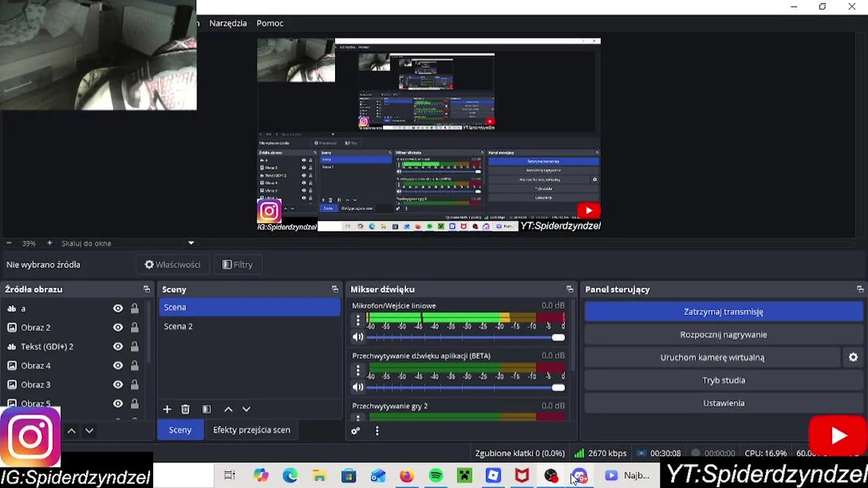Viewport: 868px width, 488px height.
Task: Open File Explorer from taskbar
Action: 319,476
